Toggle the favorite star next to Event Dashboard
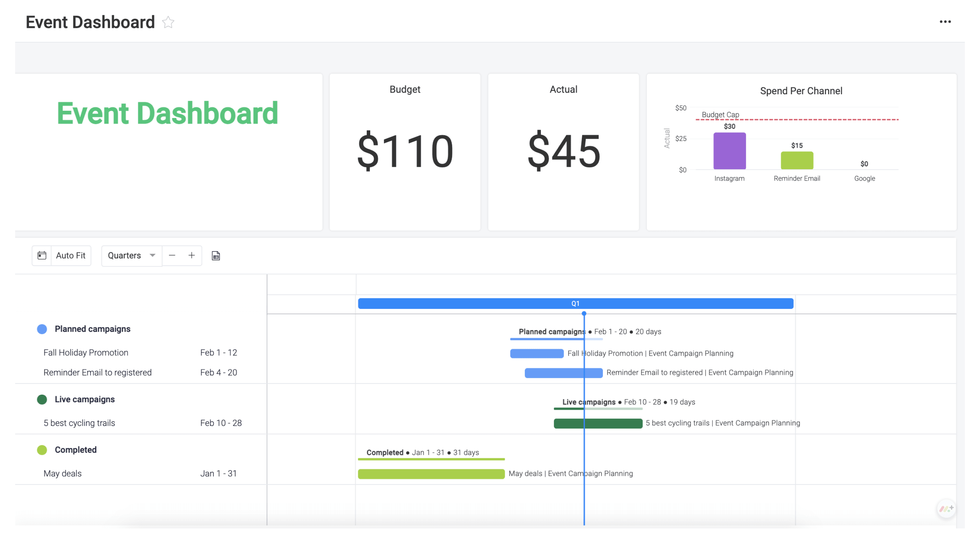980x536 pixels. (167, 22)
